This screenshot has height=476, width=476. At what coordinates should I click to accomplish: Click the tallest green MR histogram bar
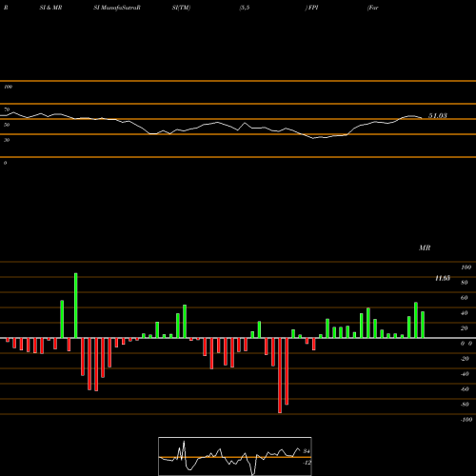75,306
